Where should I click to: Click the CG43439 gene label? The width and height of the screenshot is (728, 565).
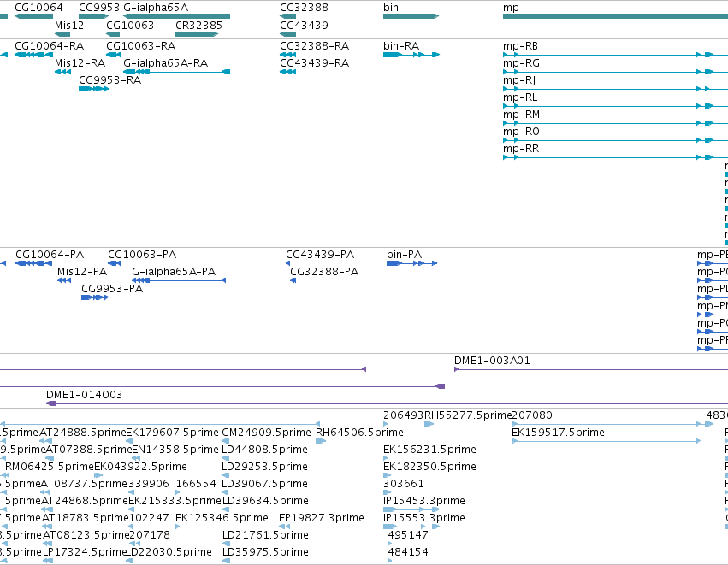coord(304,25)
